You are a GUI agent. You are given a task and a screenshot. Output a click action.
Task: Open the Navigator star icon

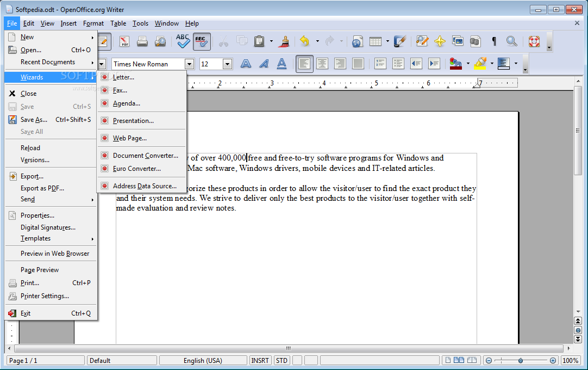click(440, 41)
